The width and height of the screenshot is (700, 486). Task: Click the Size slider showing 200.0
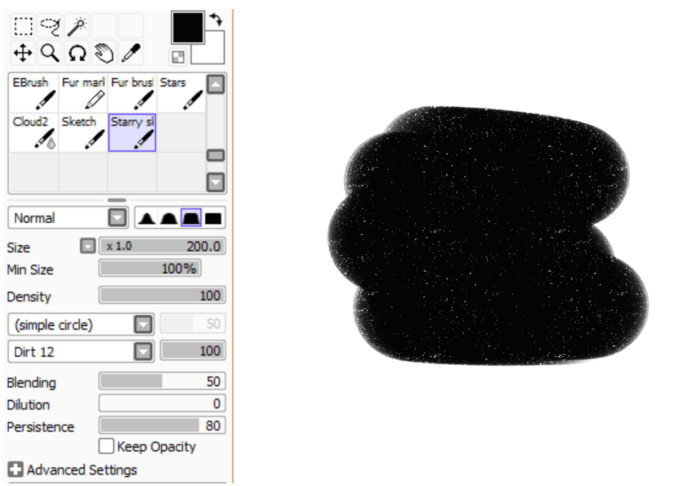click(162, 246)
